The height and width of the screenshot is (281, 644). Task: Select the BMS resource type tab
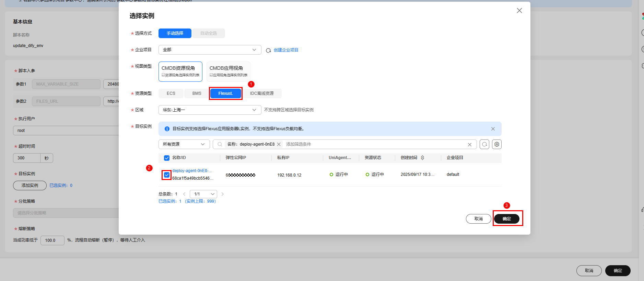[197, 93]
